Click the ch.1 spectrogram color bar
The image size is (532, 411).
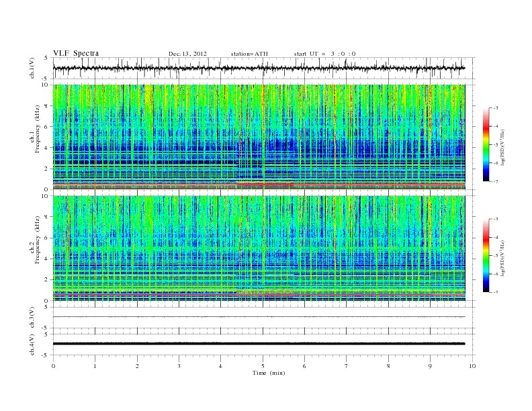486,144
